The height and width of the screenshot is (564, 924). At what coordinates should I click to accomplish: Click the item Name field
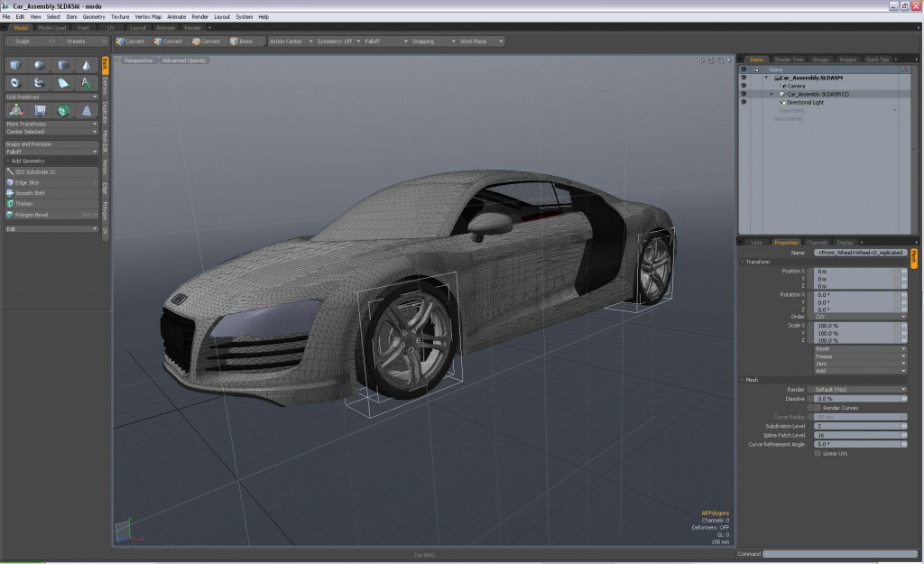(x=860, y=253)
